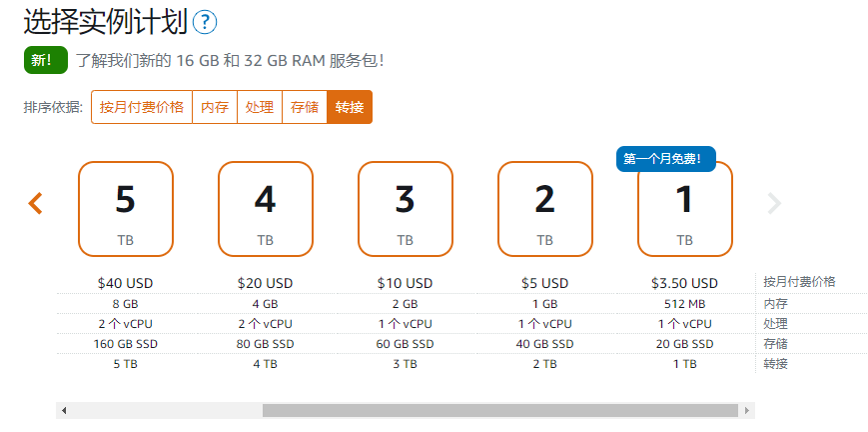Sort plans by 处理 (processing)
Viewport: 868px width, 432px height.
[260, 107]
